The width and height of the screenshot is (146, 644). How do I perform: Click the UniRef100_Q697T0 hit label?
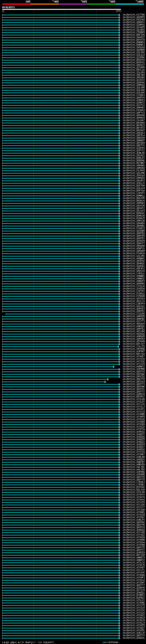pyautogui.click(x=134, y=636)
